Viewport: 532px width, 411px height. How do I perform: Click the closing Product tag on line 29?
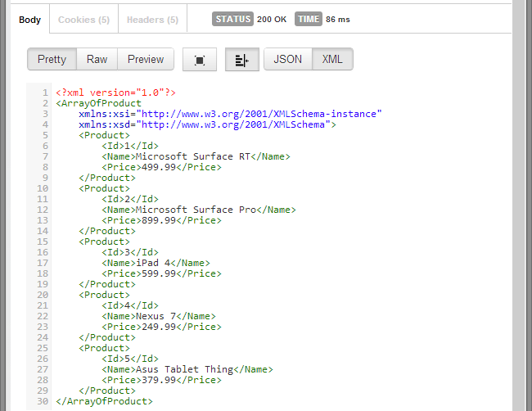[x=107, y=391]
